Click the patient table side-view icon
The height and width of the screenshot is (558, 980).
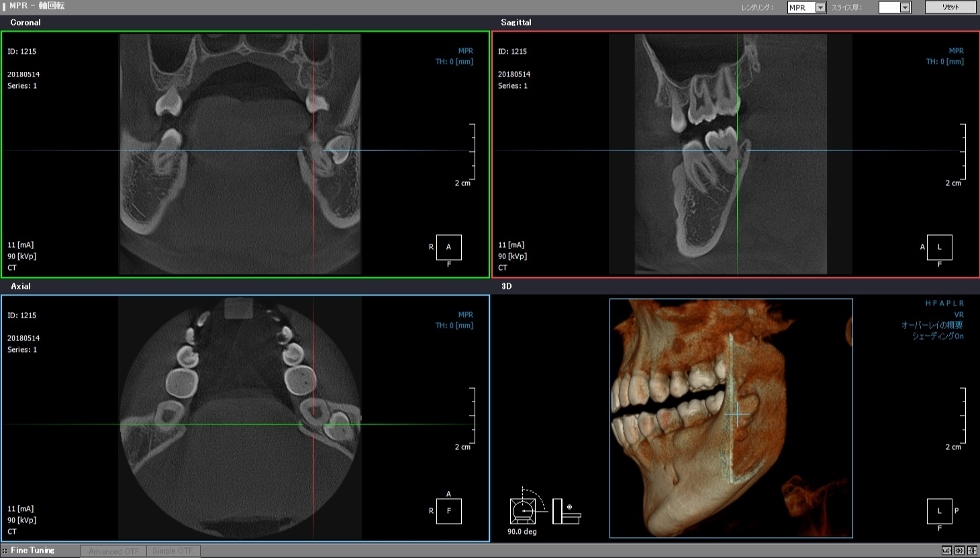(567, 512)
